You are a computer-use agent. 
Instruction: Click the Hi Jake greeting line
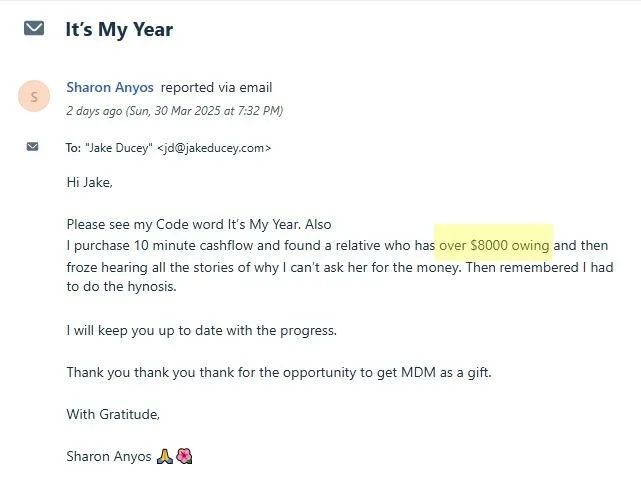pos(90,182)
